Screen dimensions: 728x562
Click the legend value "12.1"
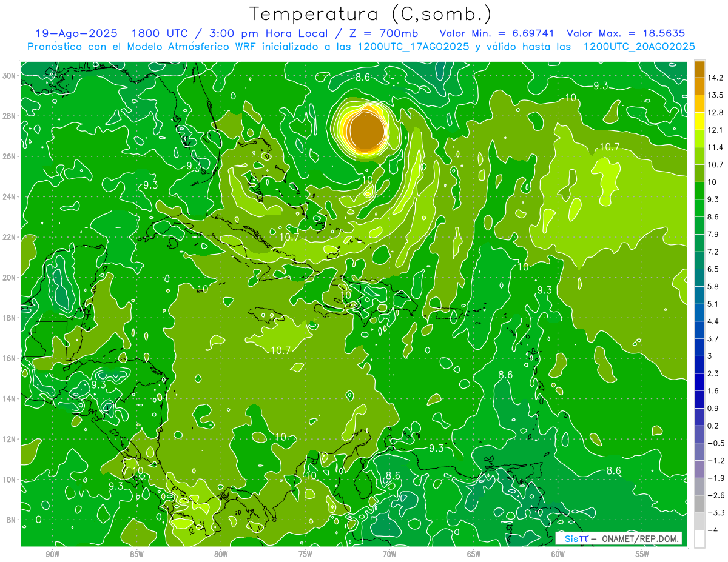tap(715, 130)
